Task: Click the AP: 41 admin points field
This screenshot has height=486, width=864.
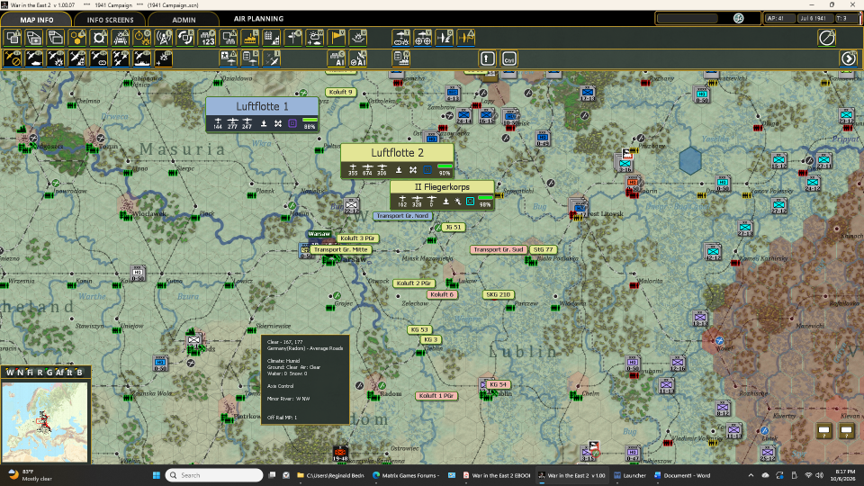Action: click(x=778, y=18)
